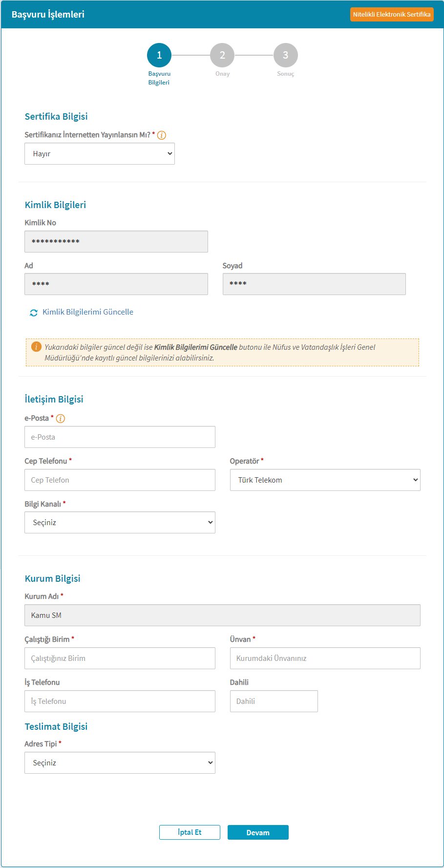Click the masked Kimlik No field
Image resolution: width=444 pixels, height=868 pixels.
click(x=116, y=241)
